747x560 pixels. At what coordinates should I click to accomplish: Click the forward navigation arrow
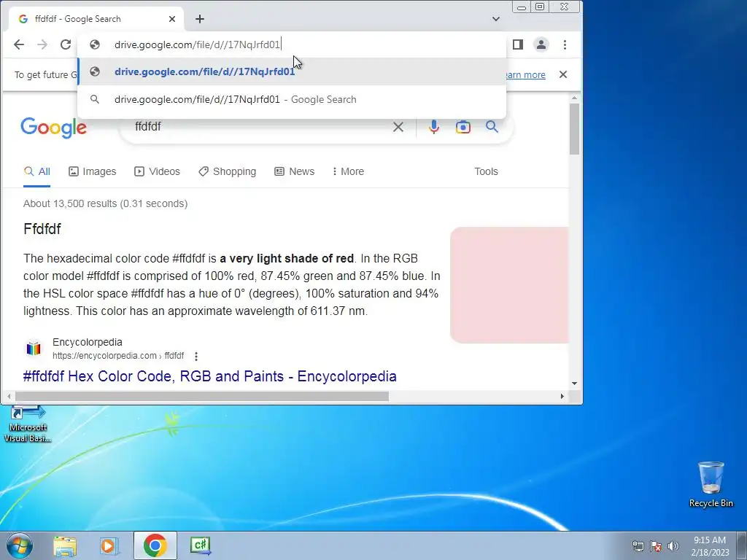(42, 44)
